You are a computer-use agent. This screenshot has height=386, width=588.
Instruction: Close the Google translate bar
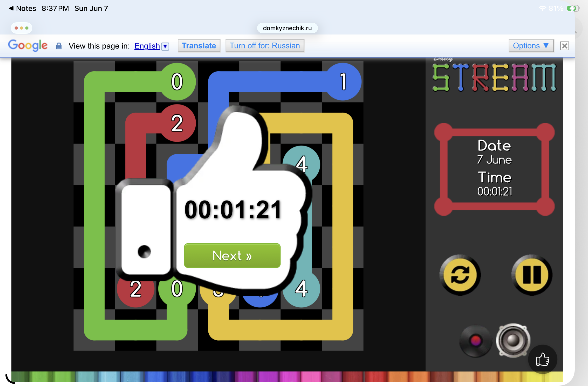(x=565, y=46)
